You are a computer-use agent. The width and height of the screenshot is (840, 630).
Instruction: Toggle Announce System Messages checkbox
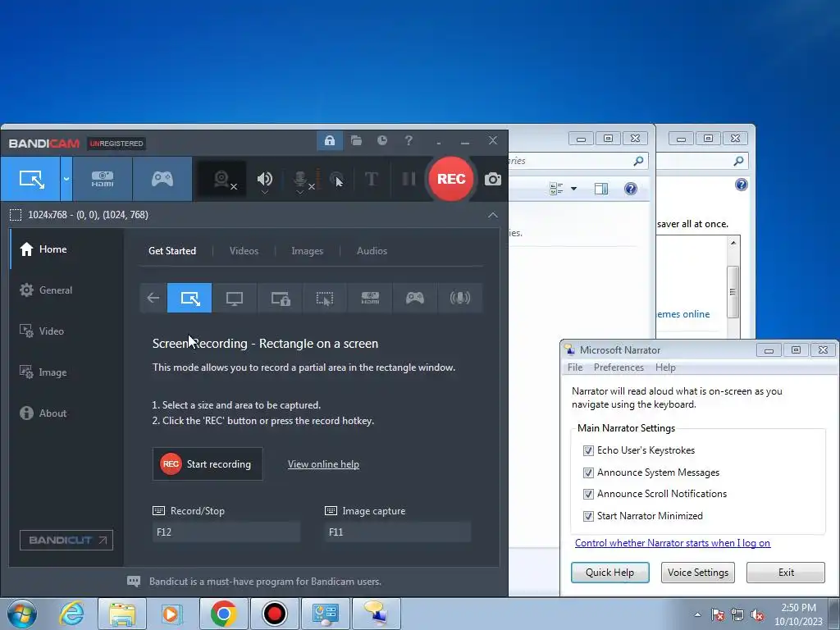coord(588,472)
